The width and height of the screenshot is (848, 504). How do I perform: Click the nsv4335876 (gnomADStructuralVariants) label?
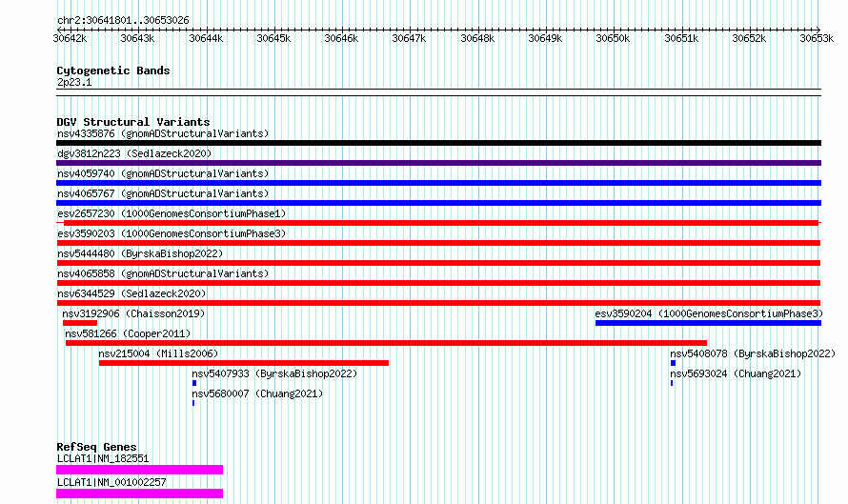[163, 133]
